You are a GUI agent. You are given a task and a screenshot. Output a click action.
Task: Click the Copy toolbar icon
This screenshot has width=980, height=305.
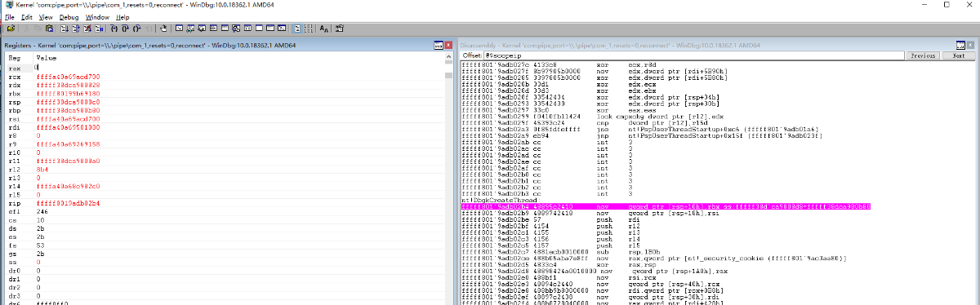pos(38,28)
